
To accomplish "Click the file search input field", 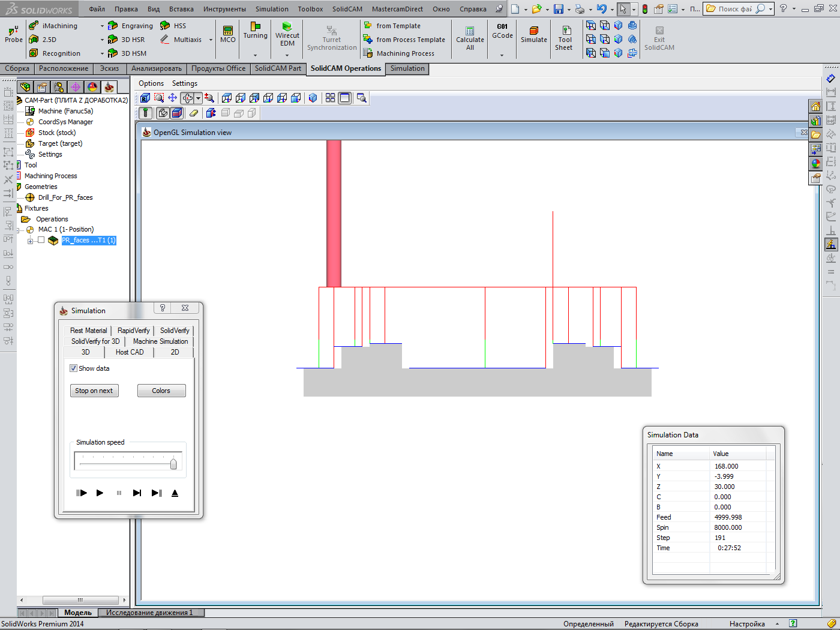I will tap(734, 9).
